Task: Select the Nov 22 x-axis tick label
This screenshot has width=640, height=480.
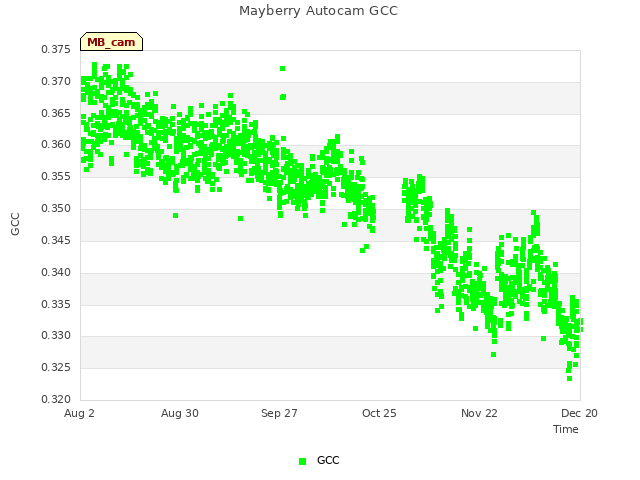Action: point(479,413)
